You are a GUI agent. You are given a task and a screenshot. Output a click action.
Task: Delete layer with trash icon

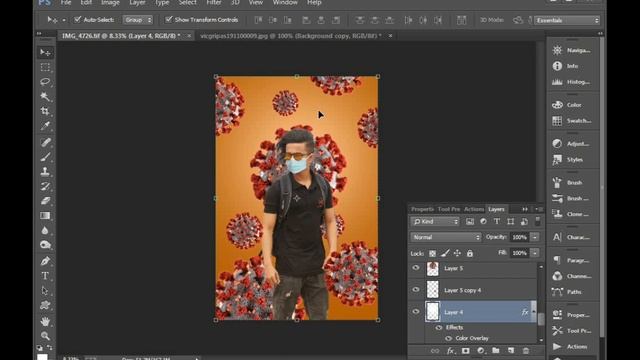(526, 351)
